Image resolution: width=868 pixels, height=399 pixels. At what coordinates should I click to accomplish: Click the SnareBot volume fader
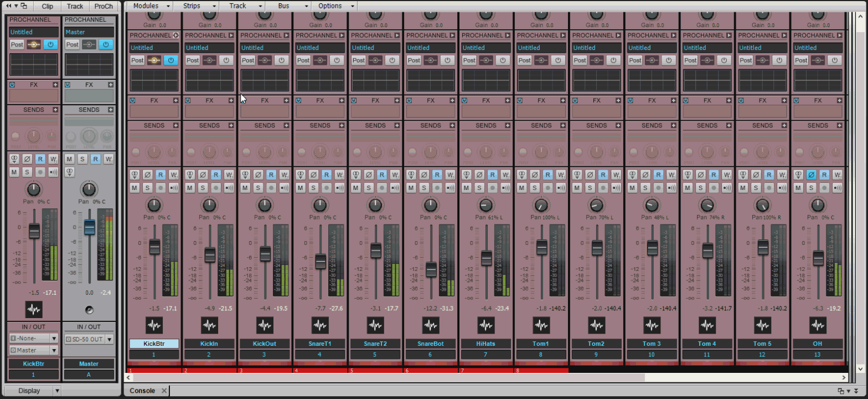431,270
